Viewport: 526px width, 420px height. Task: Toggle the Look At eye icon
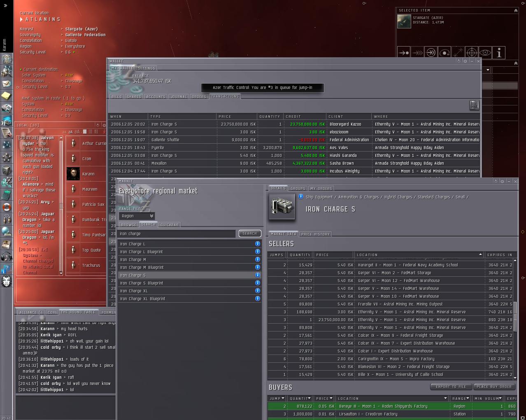coord(485,53)
